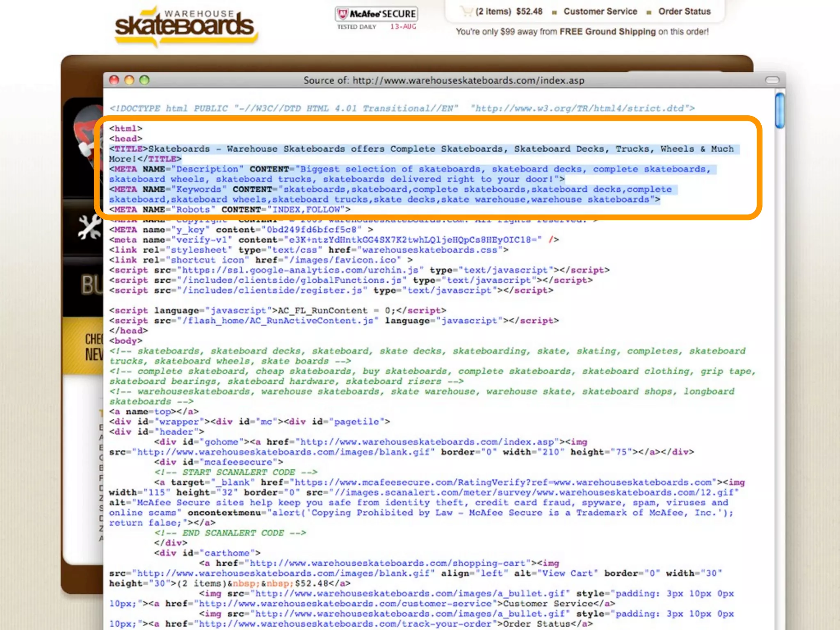
Task: Zoom source window with green button
Action: coord(144,80)
